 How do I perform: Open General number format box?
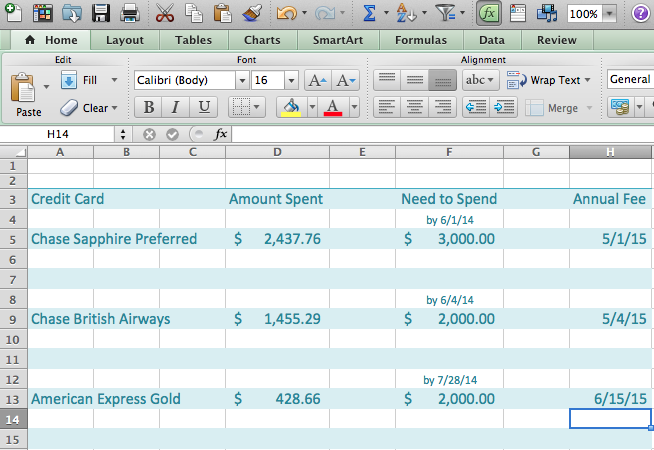point(630,79)
